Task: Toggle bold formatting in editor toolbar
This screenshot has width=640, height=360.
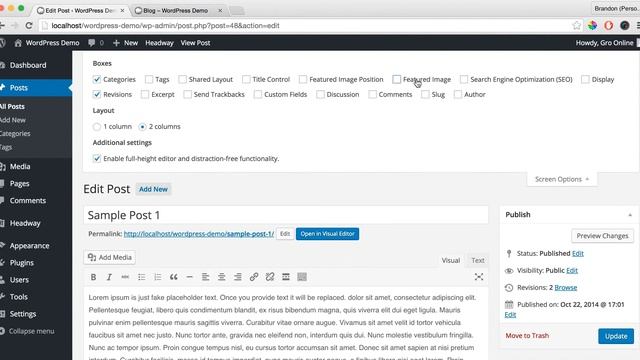Action: (93, 277)
